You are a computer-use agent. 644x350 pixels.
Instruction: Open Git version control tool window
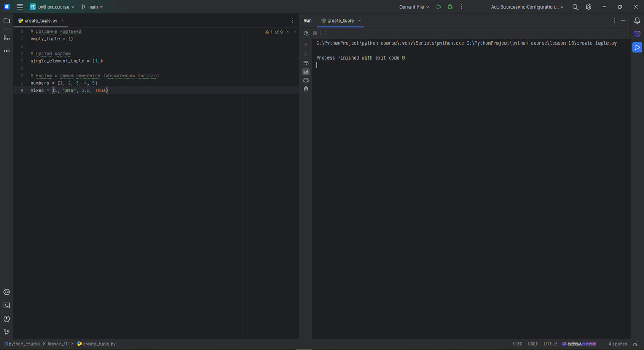coord(6,332)
